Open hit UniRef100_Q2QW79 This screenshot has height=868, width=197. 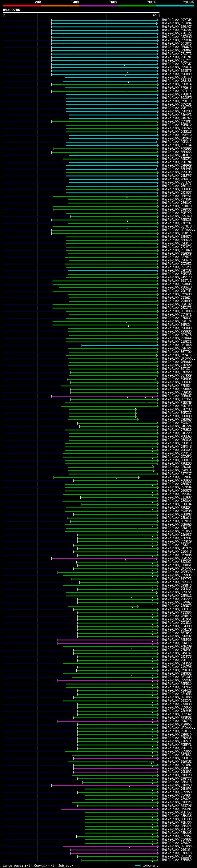point(177,606)
